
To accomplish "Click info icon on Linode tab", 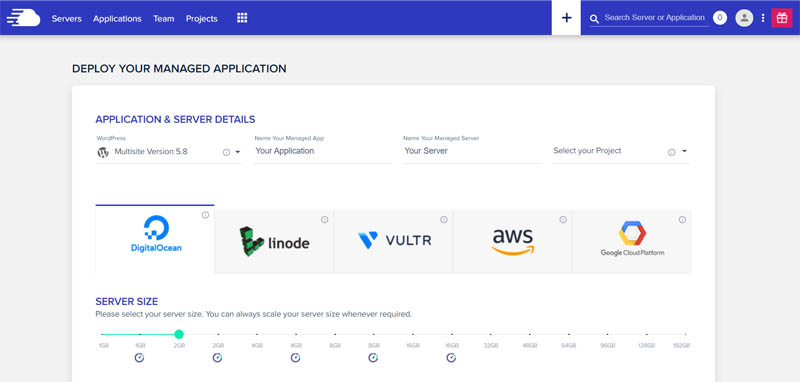I will [x=324, y=220].
